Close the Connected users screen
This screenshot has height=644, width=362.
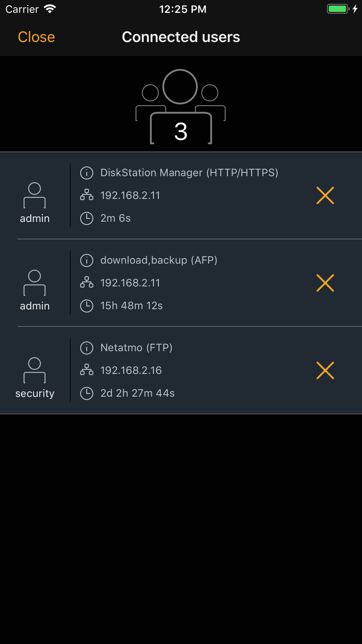pyautogui.click(x=36, y=37)
